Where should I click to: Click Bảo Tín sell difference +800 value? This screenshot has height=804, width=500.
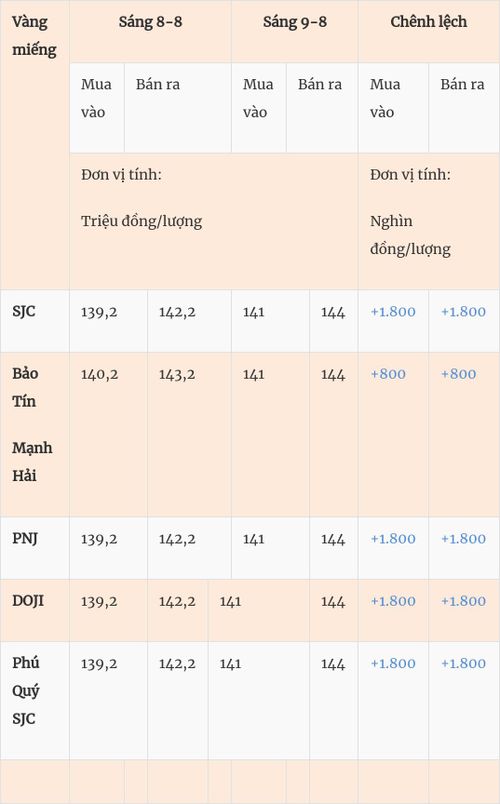458,374
